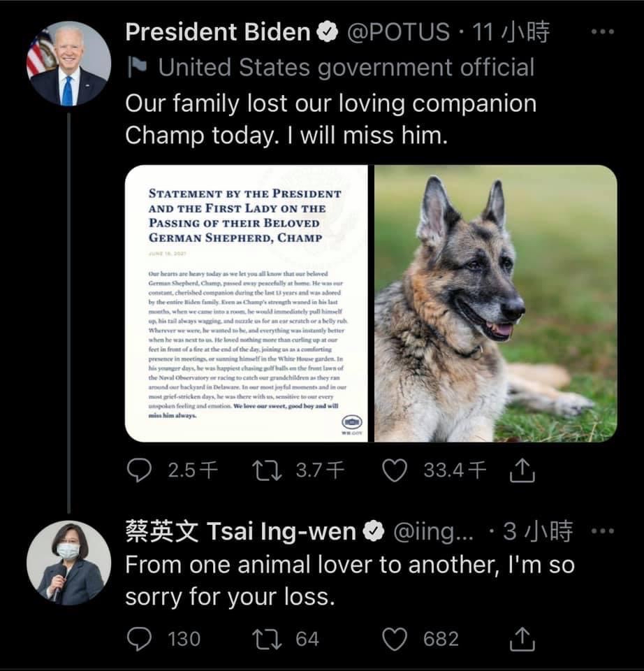Like Tsai Ing-wen's reply tweet
The width and height of the screenshot is (644, 671).
point(395,638)
